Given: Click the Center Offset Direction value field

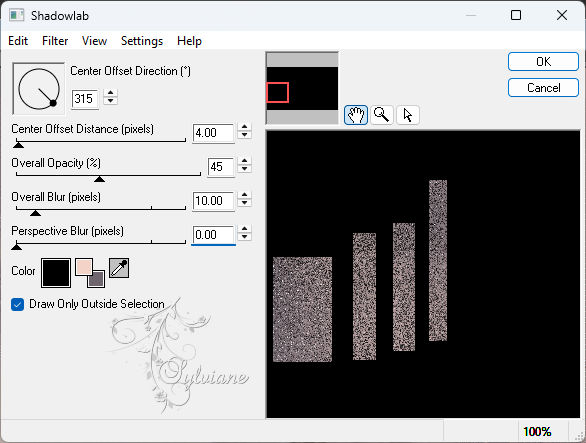Looking at the screenshot, I should [85, 99].
